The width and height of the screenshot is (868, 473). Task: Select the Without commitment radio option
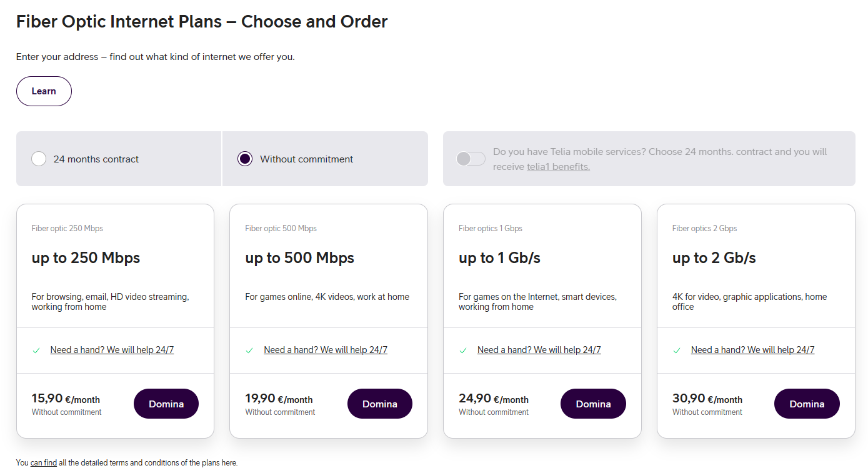245,159
